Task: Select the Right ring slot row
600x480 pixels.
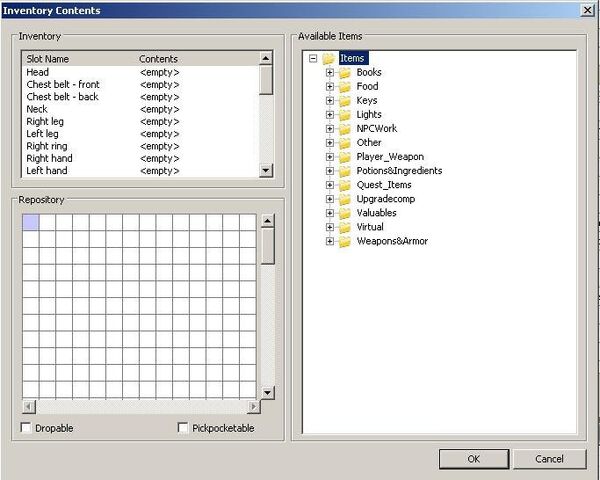Action: (x=140, y=146)
